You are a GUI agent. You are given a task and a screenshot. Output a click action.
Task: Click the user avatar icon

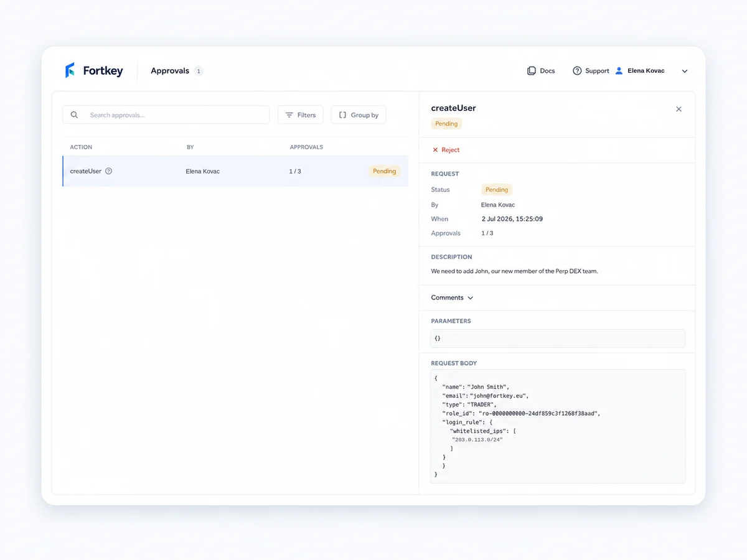[619, 71]
